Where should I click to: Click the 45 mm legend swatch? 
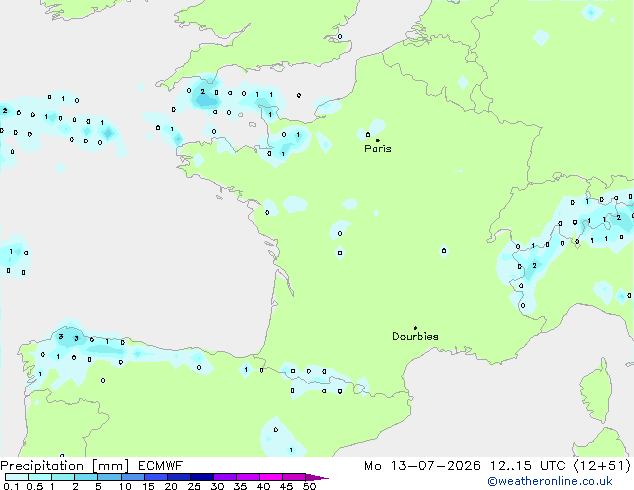pyautogui.click(x=294, y=477)
